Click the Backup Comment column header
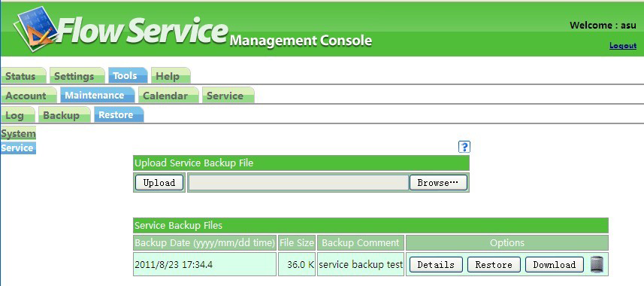 361,243
